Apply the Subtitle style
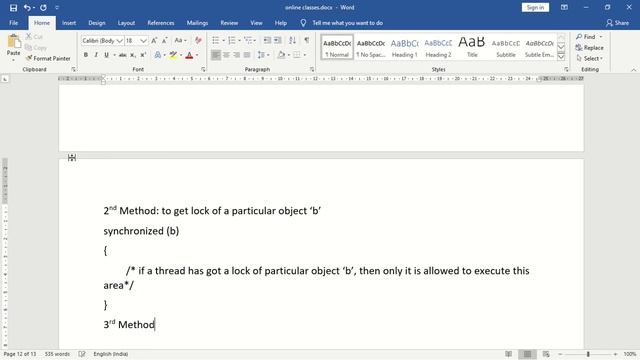The width and height of the screenshot is (640, 360). click(x=506, y=47)
